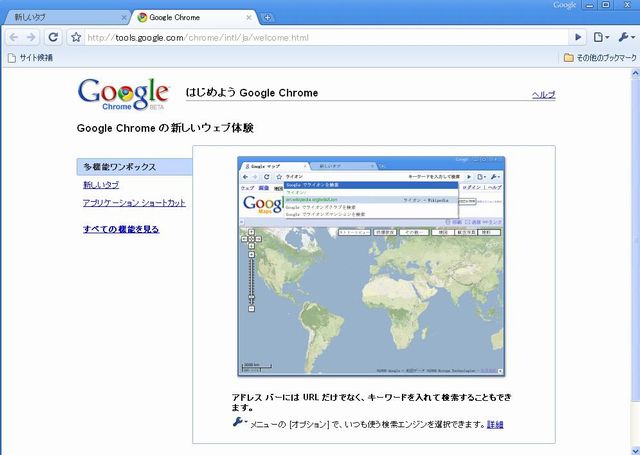Select 多機能ワンボックス in sidebar
The image size is (640, 455).
coord(134,167)
